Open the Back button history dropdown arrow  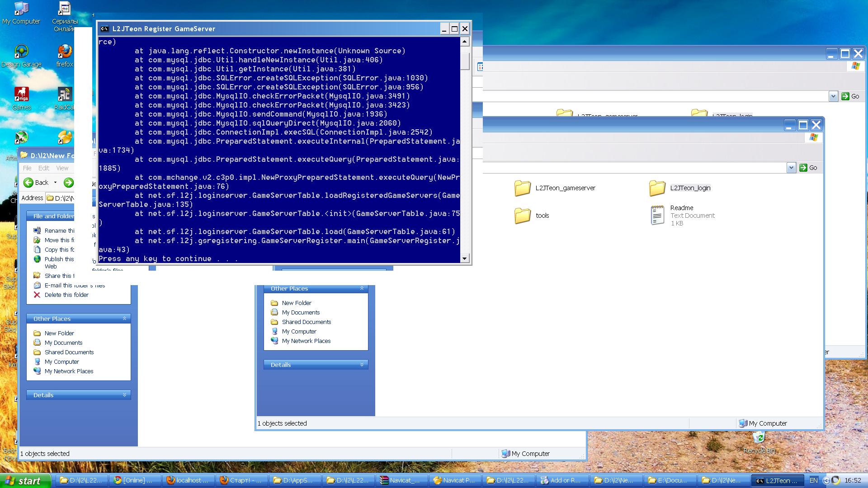pyautogui.click(x=55, y=183)
